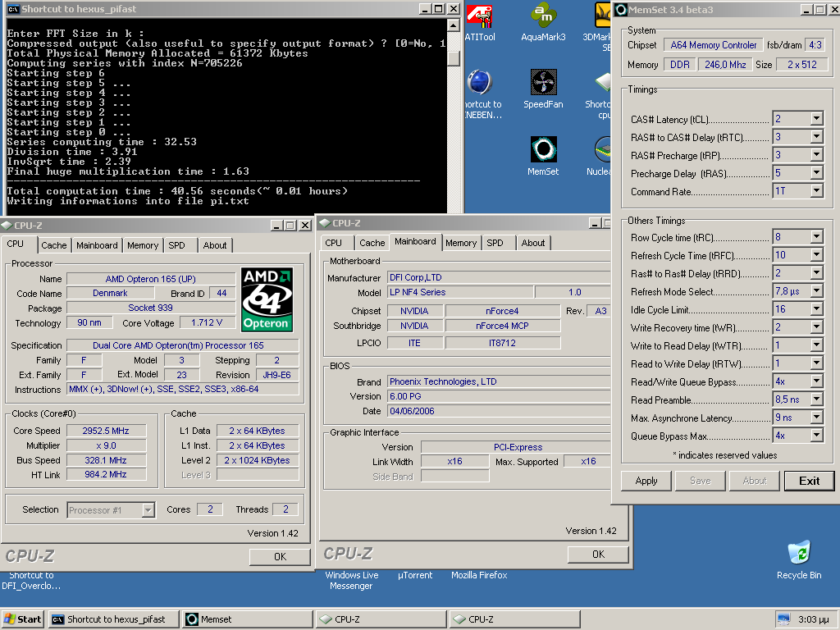The width and height of the screenshot is (840, 630).
Task: Switch to Mainboard tab in left CPU-Z
Action: click(x=97, y=244)
